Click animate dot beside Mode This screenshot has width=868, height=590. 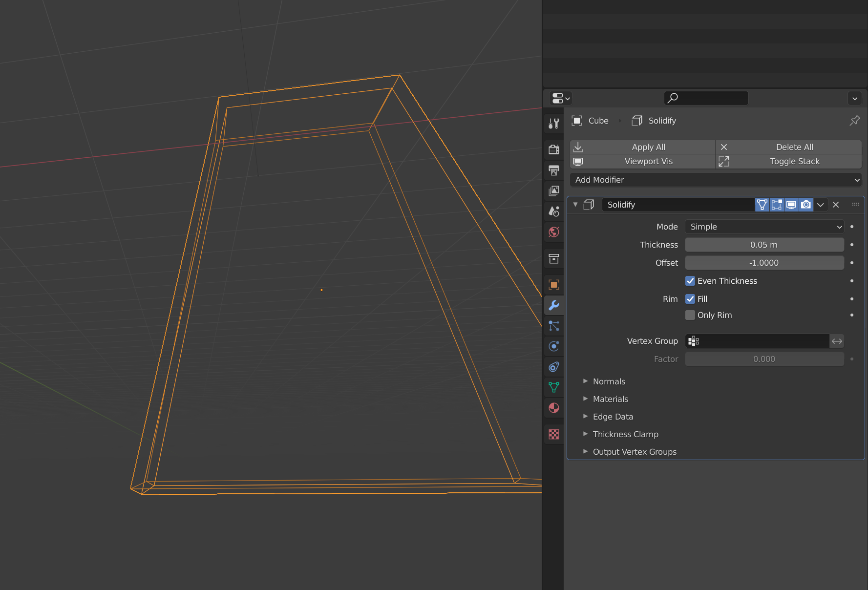[852, 227]
